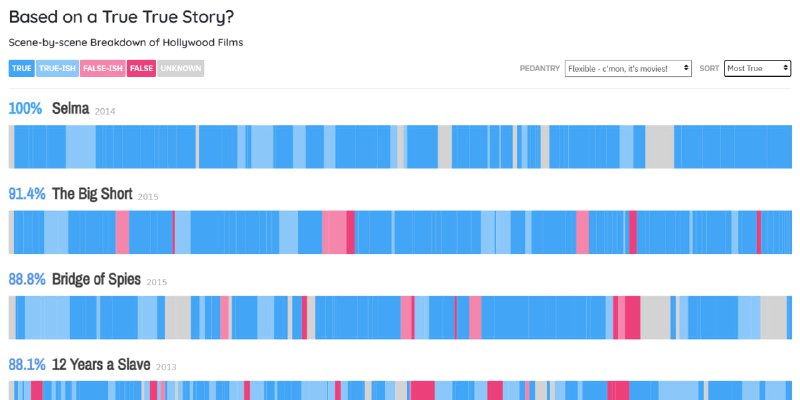Click the 91.4% score for The Big Short

coord(27,194)
